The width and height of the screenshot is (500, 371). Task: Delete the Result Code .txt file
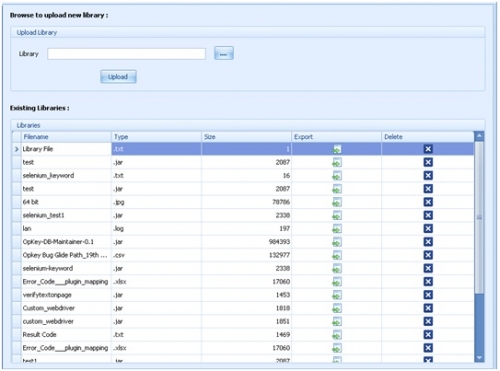coord(428,335)
